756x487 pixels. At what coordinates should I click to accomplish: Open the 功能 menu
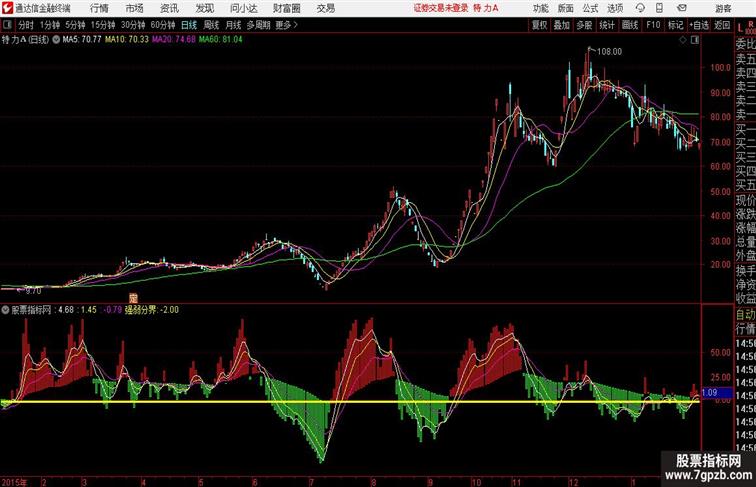540,8
